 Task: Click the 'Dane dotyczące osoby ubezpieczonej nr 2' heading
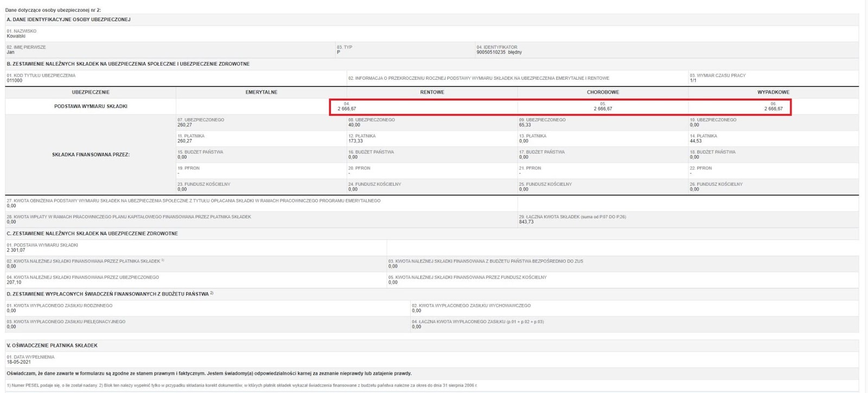click(53, 10)
